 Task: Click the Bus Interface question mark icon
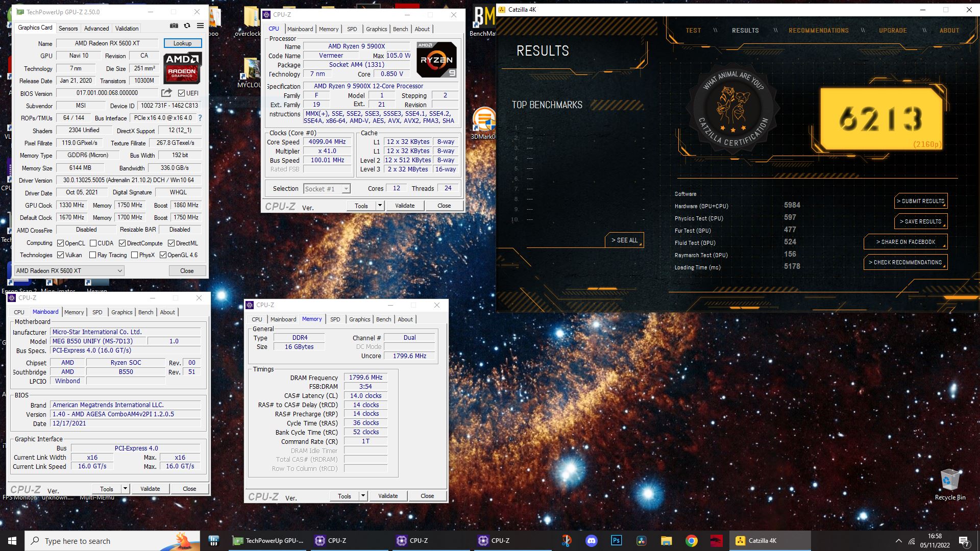pyautogui.click(x=200, y=118)
